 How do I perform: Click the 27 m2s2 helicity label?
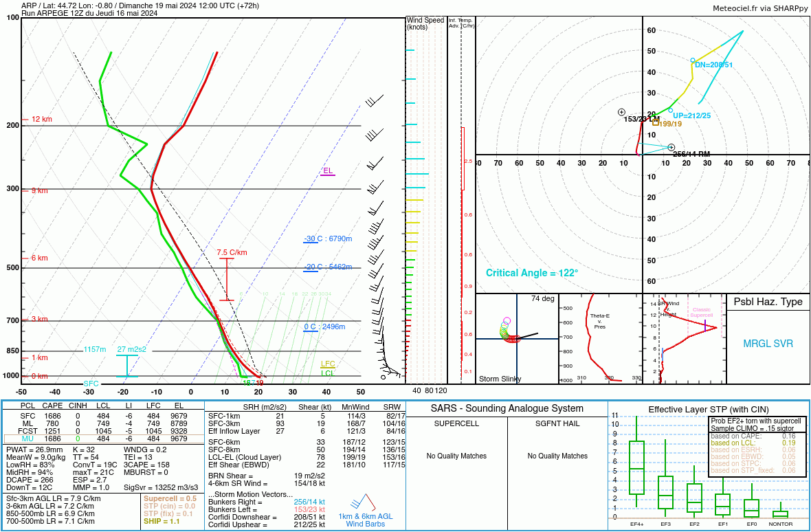click(131, 349)
